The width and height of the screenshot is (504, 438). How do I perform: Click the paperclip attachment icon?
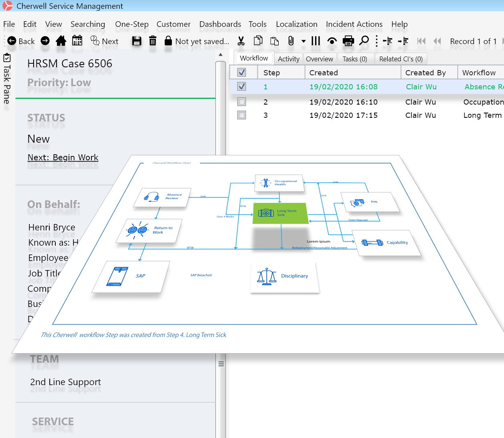point(291,41)
